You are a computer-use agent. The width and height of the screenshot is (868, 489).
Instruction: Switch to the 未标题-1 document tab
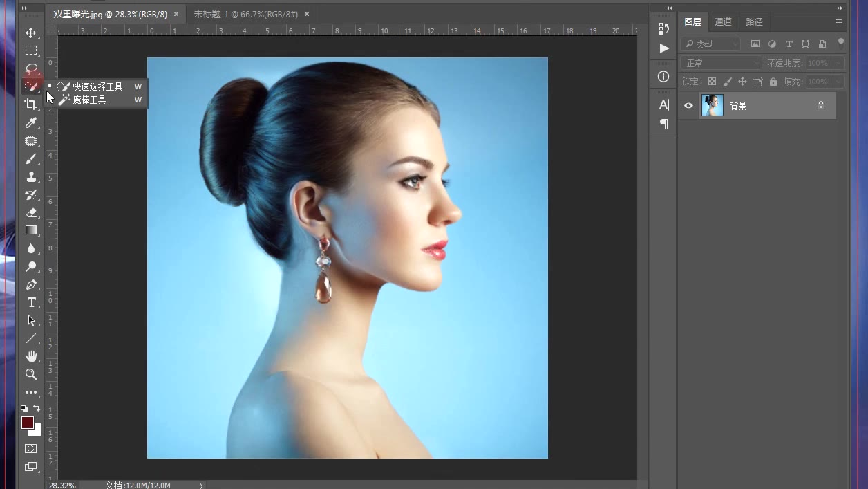pos(245,14)
